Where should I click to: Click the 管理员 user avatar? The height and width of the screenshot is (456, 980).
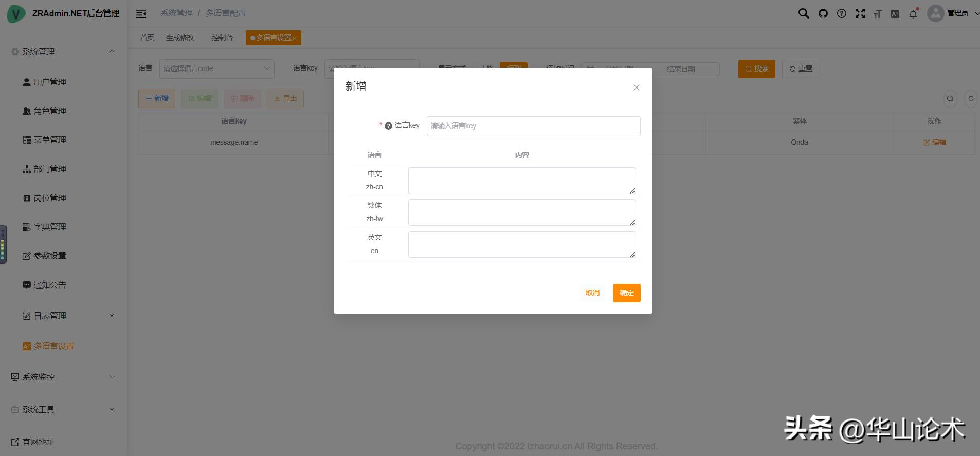pyautogui.click(x=935, y=13)
